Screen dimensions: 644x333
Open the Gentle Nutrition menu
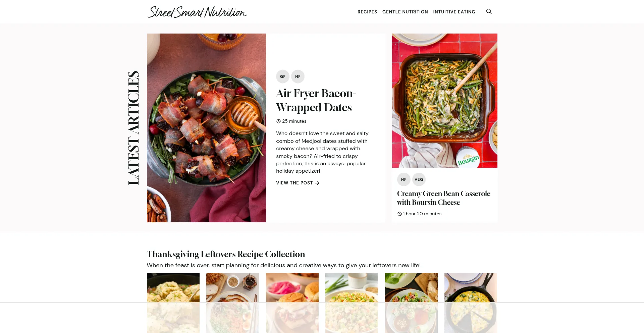coord(405,12)
